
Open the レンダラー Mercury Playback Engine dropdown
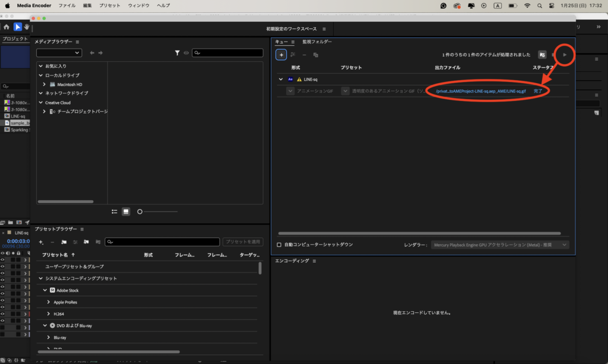click(500, 245)
